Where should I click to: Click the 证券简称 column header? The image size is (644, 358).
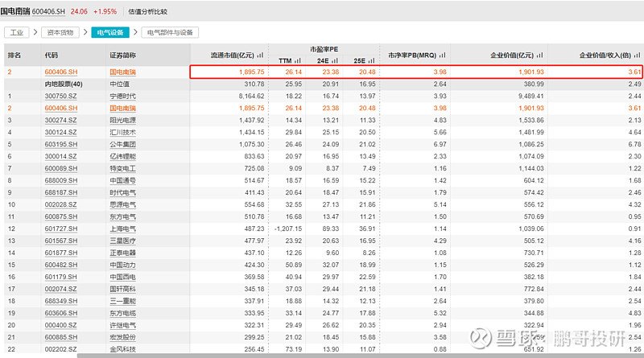point(123,55)
